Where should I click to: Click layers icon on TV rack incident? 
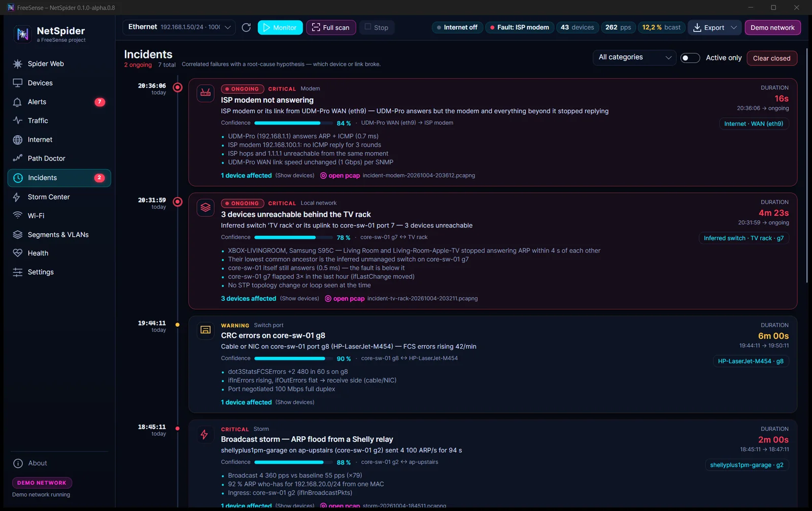(x=206, y=207)
